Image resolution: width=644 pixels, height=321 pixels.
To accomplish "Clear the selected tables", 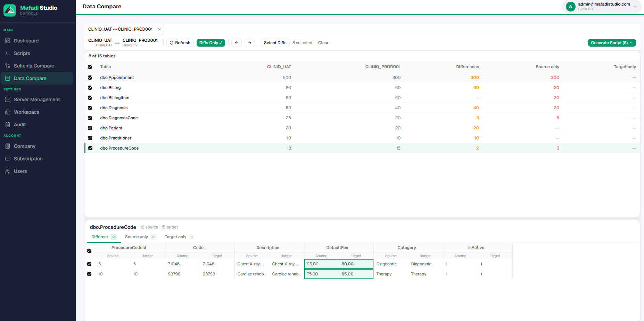I will pos(323,43).
